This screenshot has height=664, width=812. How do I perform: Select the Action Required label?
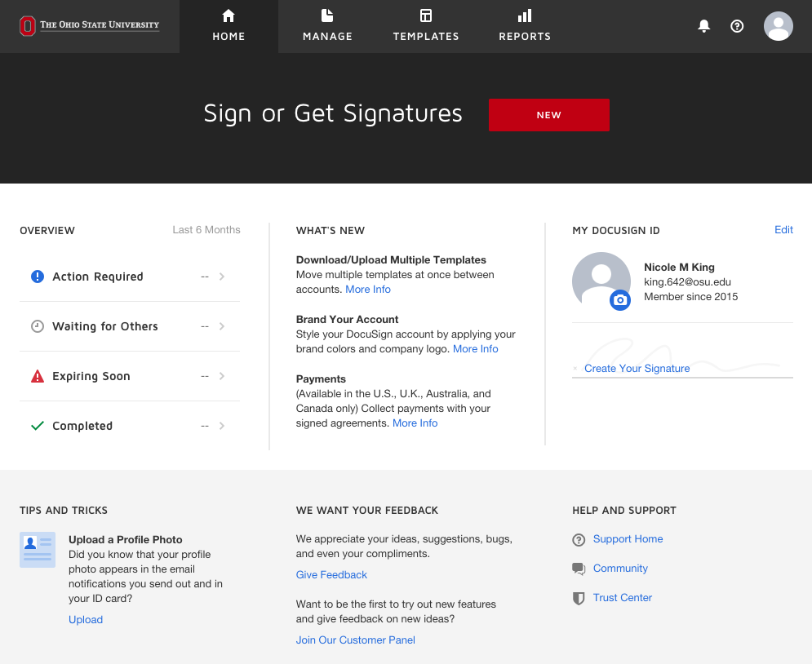[97, 277]
